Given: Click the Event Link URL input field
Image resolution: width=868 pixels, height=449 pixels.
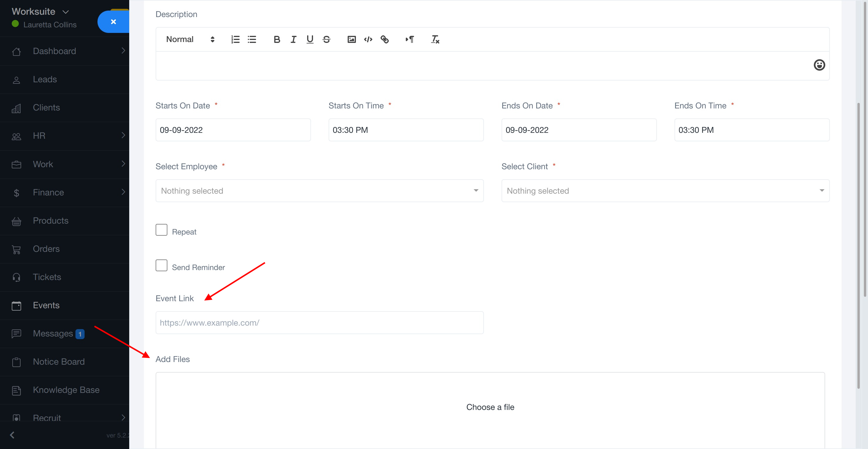Looking at the screenshot, I should click(x=319, y=323).
